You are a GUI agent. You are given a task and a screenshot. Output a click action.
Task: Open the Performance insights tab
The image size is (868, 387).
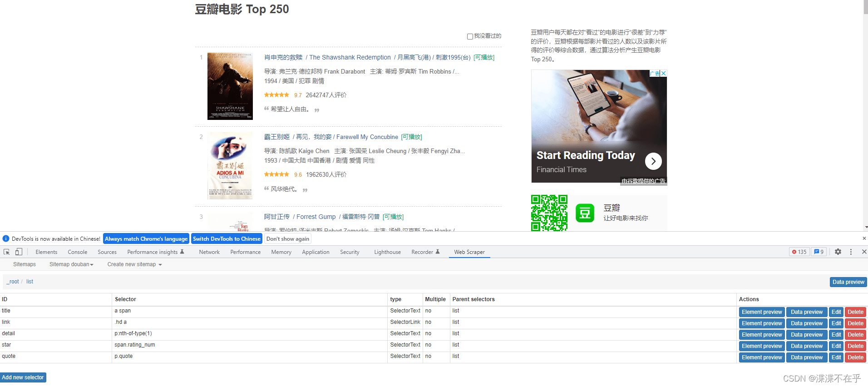[x=156, y=252]
